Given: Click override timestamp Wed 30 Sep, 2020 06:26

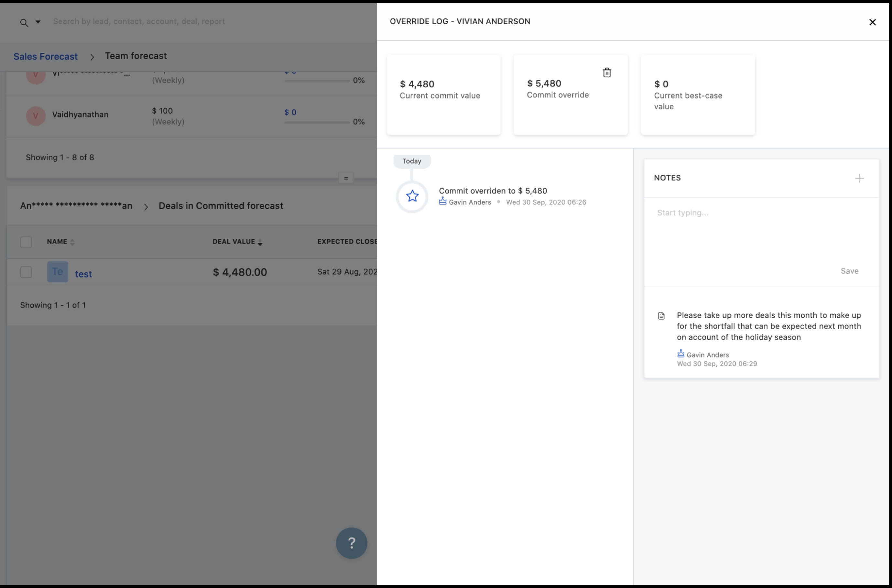Looking at the screenshot, I should click(546, 202).
